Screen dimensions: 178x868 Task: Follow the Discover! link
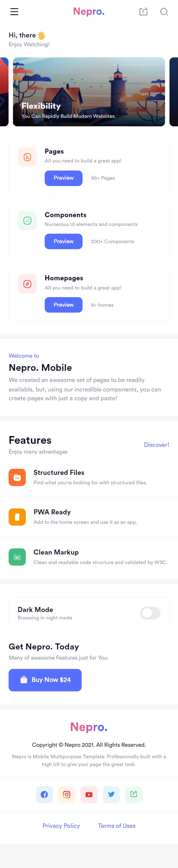tap(156, 445)
